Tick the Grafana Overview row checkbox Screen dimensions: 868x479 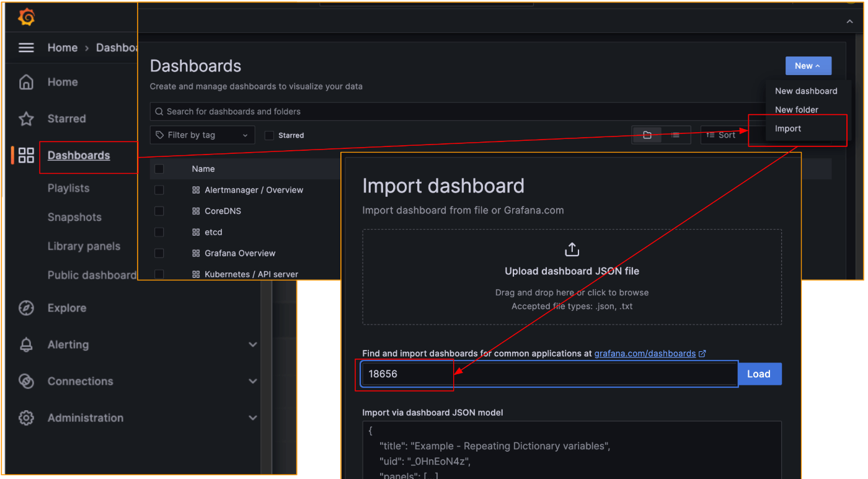159,253
